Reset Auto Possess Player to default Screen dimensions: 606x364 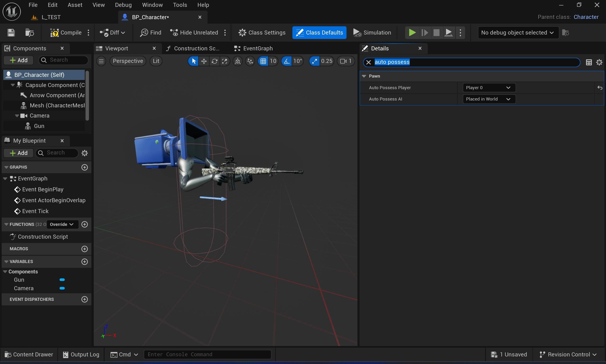tap(600, 88)
